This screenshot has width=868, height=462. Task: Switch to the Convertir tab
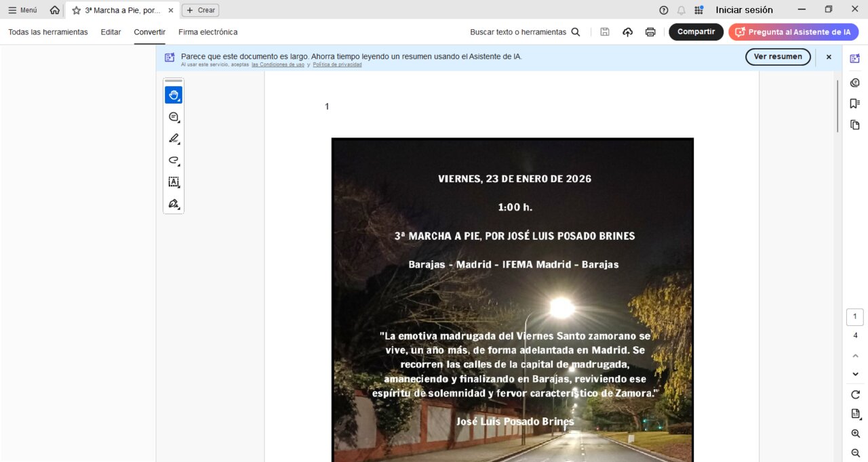(x=149, y=32)
